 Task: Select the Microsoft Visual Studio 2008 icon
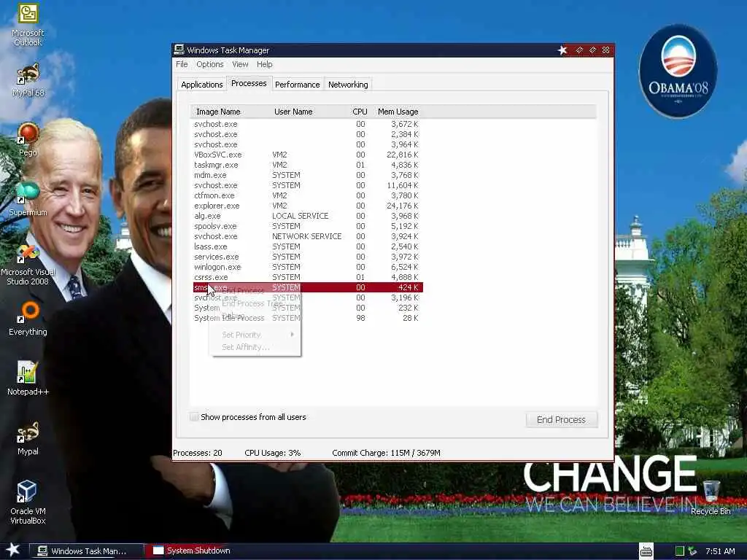click(28, 265)
